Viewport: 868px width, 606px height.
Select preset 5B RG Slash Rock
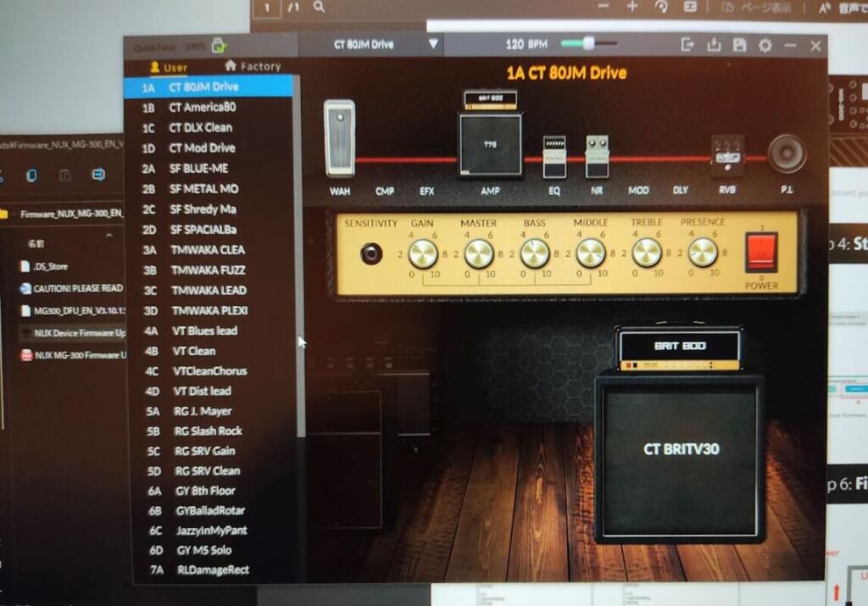pos(214,431)
